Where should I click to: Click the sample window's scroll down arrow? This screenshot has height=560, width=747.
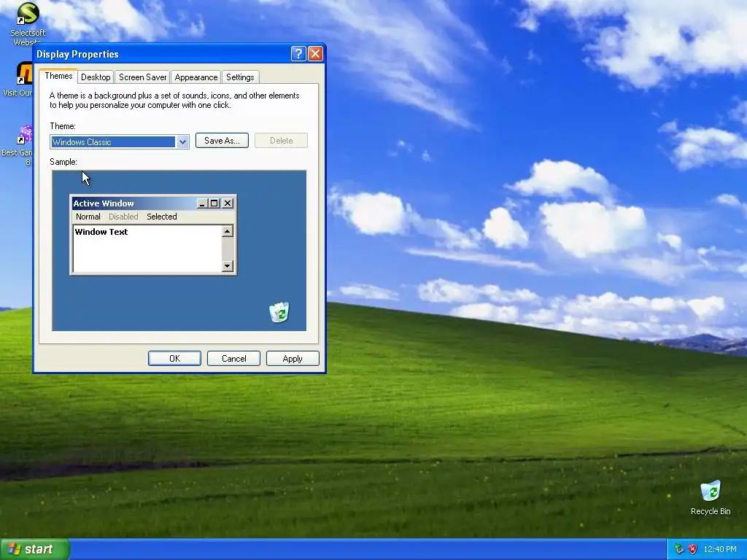(x=228, y=265)
